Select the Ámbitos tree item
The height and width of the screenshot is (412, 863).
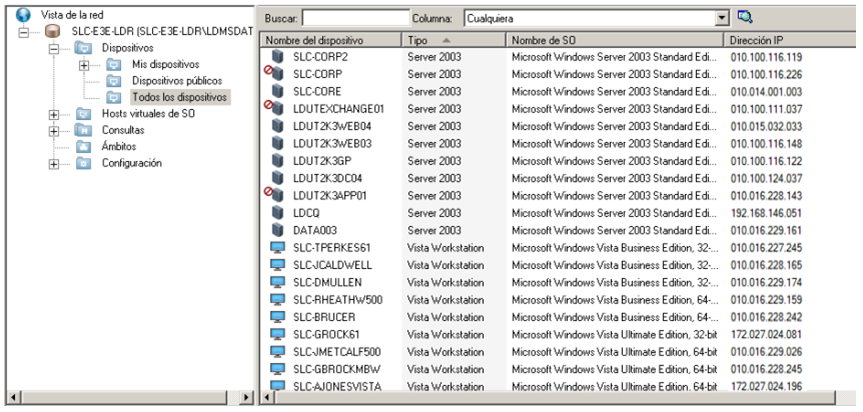click(x=119, y=147)
